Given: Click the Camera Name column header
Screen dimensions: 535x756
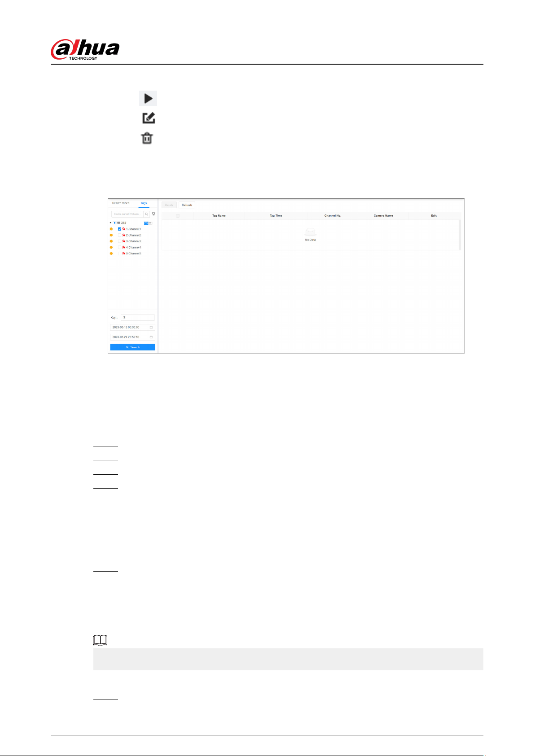Looking at the screenshot, I should [x=383, y=216].
